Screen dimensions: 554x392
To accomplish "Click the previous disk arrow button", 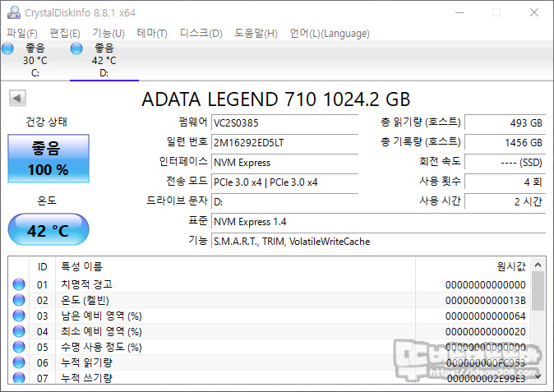I will (x=17, y=98).
